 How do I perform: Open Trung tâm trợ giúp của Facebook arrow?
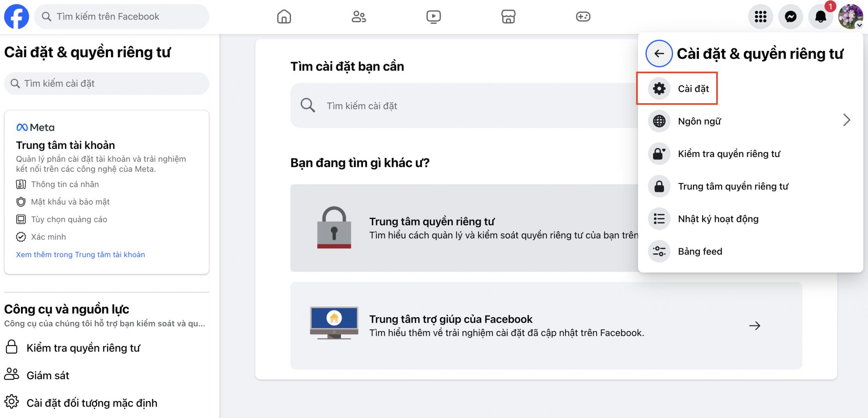click(x=754, y=326)
